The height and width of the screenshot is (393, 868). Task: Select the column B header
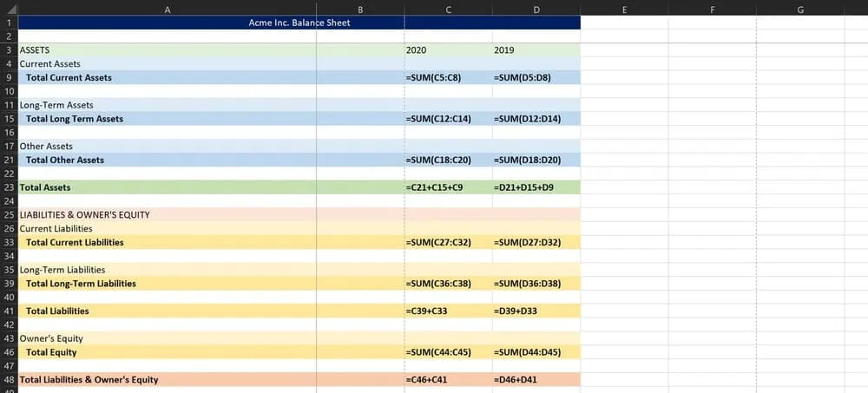click(x=360, y=9)
